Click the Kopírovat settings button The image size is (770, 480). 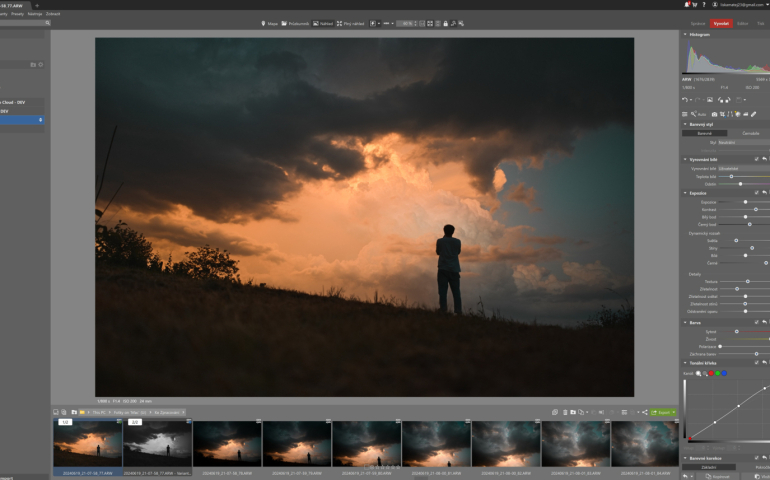tap(715, 477)
